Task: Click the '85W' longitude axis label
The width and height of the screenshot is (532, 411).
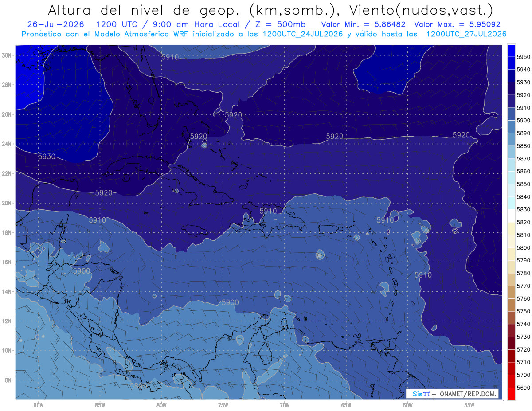Action: click(100, 406)
